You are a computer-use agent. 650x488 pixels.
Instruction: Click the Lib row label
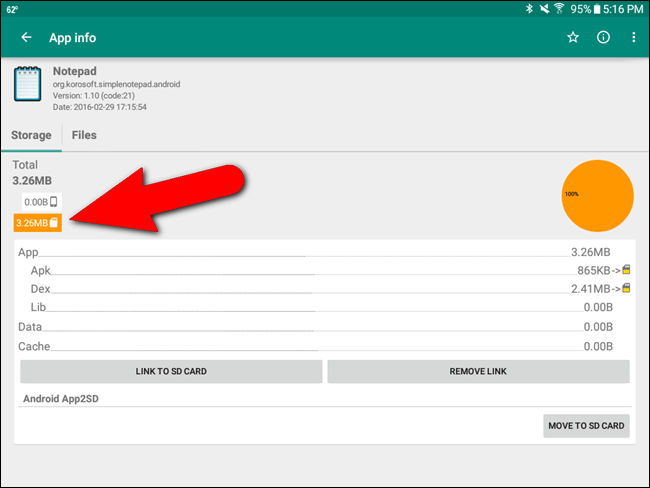point(38,307)
